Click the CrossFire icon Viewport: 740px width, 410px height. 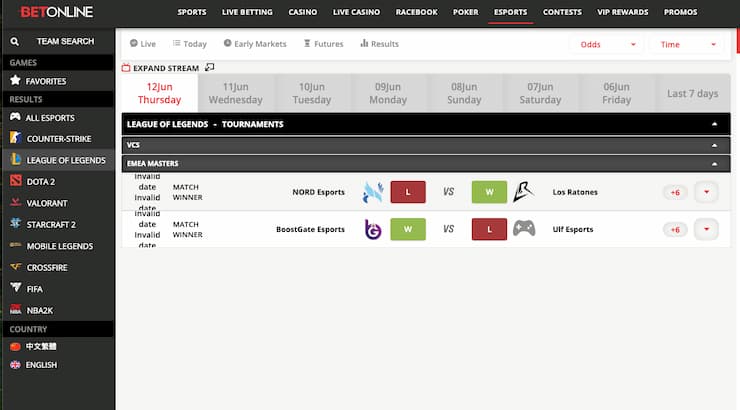(16, 267)
